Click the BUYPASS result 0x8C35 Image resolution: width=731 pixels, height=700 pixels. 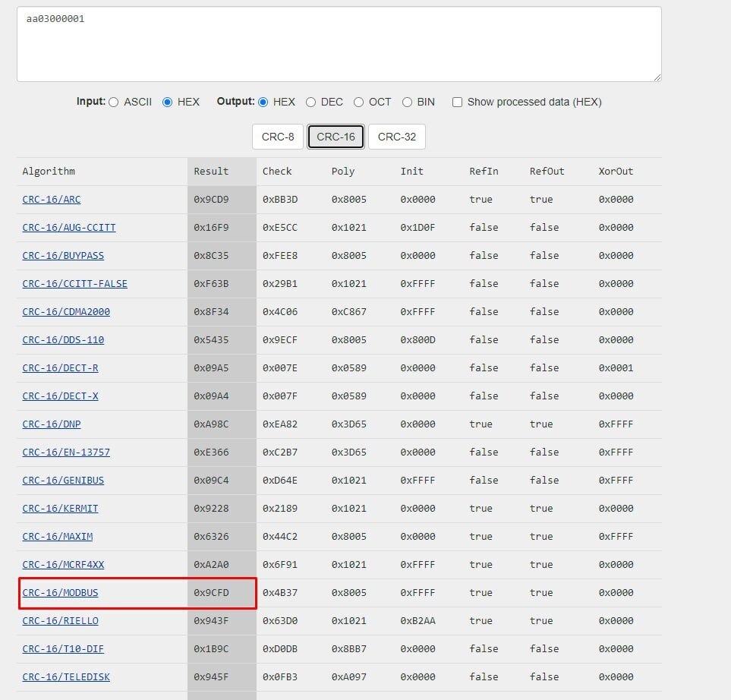(211, 256)
